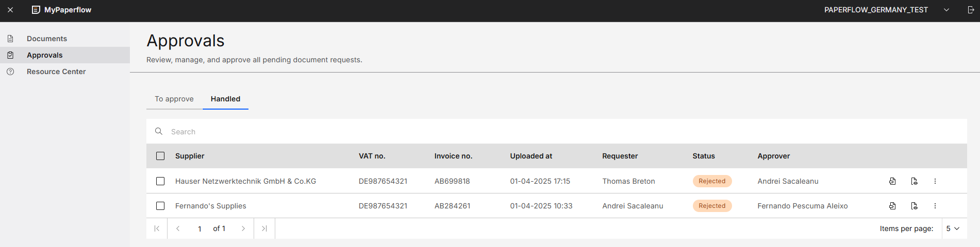
Task: Check the Hauser Netzwerktechnik row checkbox
Action: pyautogui.click(x=160, y=181)
